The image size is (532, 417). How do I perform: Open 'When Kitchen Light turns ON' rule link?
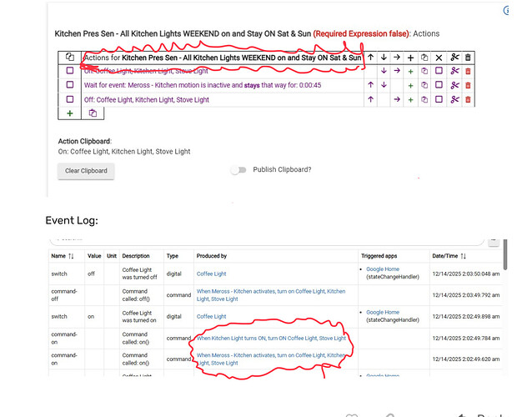pos(270,338)
